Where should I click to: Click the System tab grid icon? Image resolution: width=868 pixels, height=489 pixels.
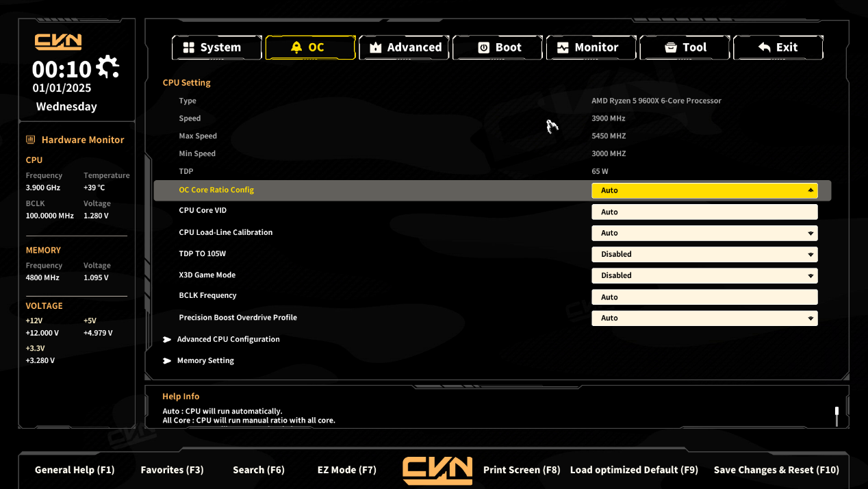coord(188,47)
